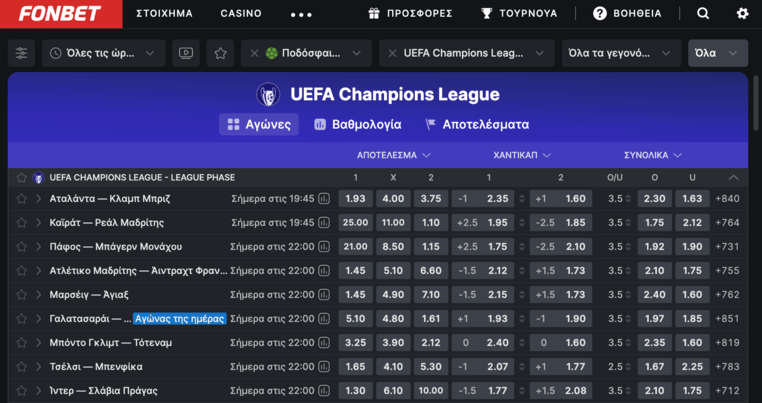The height and width of the screenshot is (403, 762).
Task: Select odds 1.93 for Αταλάντα win
Action: 355,198
